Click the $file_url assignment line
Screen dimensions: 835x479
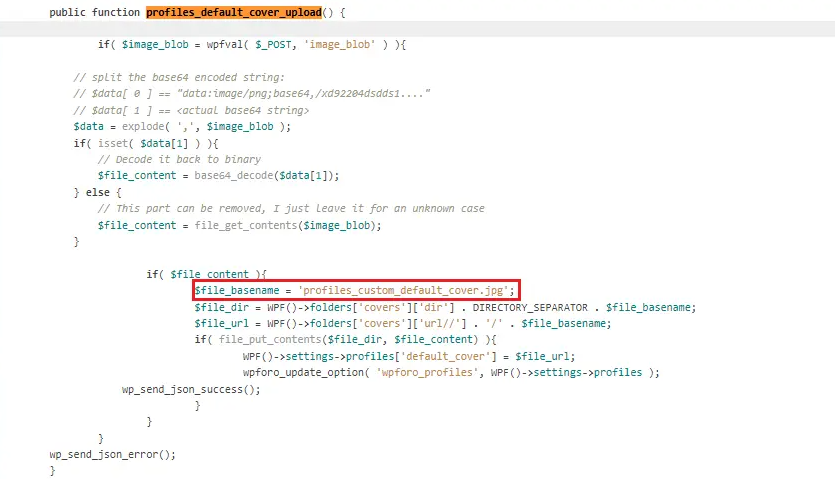[x=403, y=323]
